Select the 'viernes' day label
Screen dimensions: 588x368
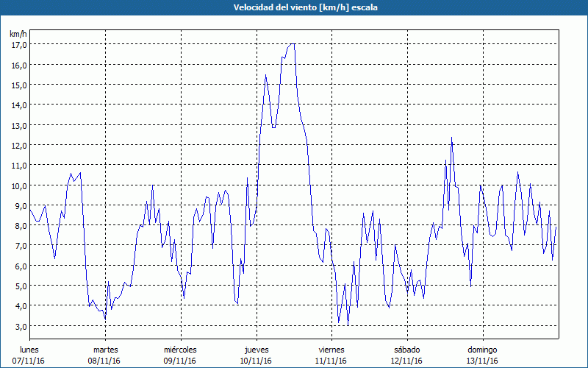331,350
